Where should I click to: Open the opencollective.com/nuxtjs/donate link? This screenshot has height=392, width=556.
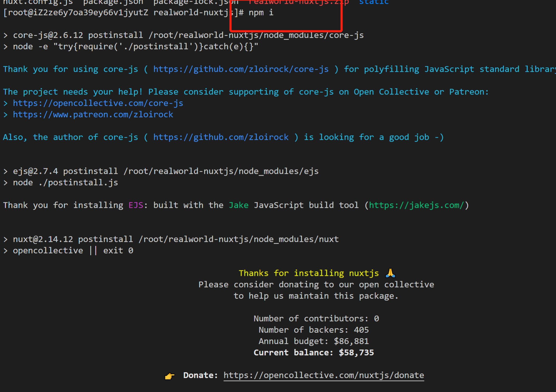pos(324,375)
